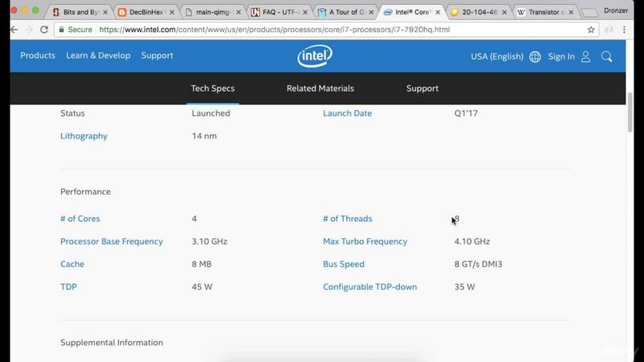This screenshot has width=644, height=362.
Task: Switch to main-qimg tab
Action: point(211,12)
